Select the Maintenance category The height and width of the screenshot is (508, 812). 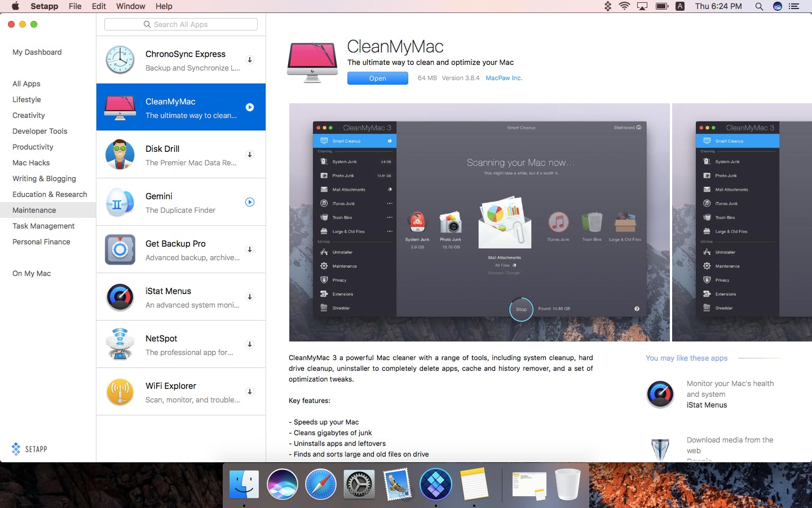[48, 210]
